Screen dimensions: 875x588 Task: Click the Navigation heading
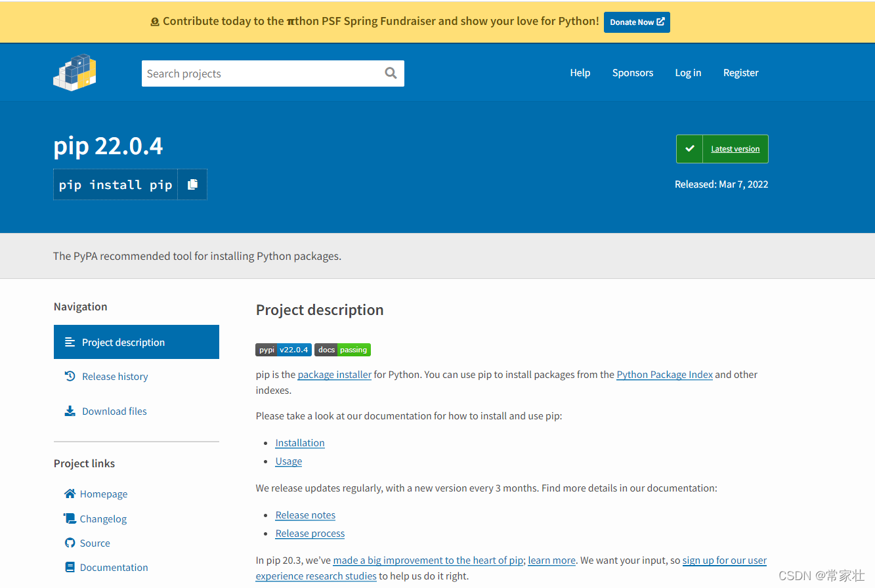tap(80, 306)
